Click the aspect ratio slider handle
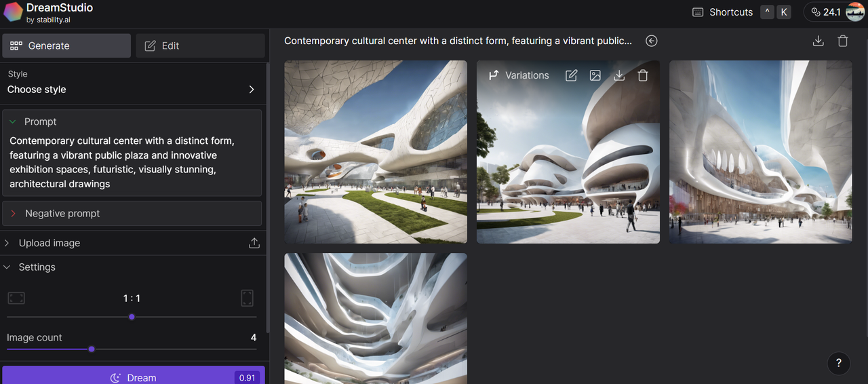The width and height of the screenshot is (868, 384). 132,317
